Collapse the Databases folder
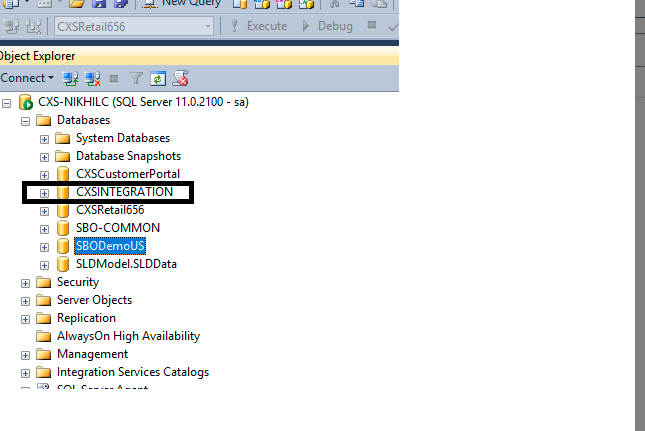 pos(26,121)
